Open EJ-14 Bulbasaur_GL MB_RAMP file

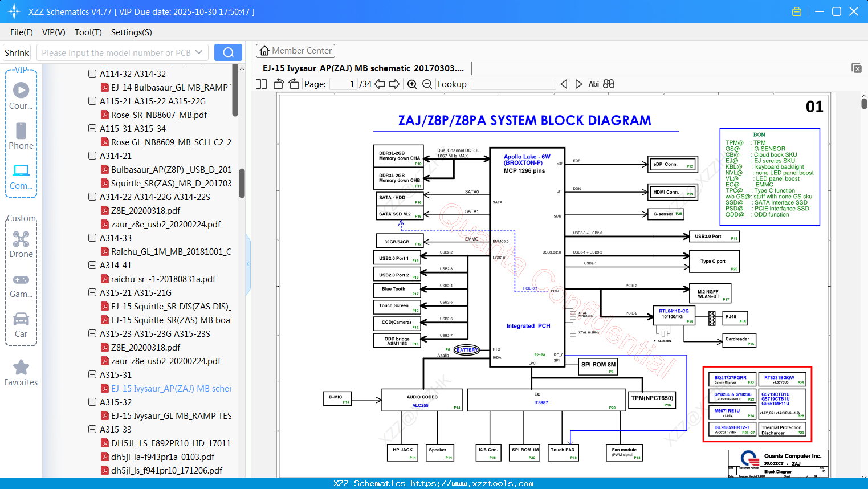[x=166, y=87]
